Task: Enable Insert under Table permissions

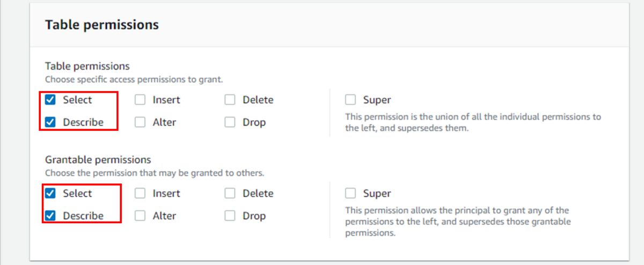Action: click(140, 100)
